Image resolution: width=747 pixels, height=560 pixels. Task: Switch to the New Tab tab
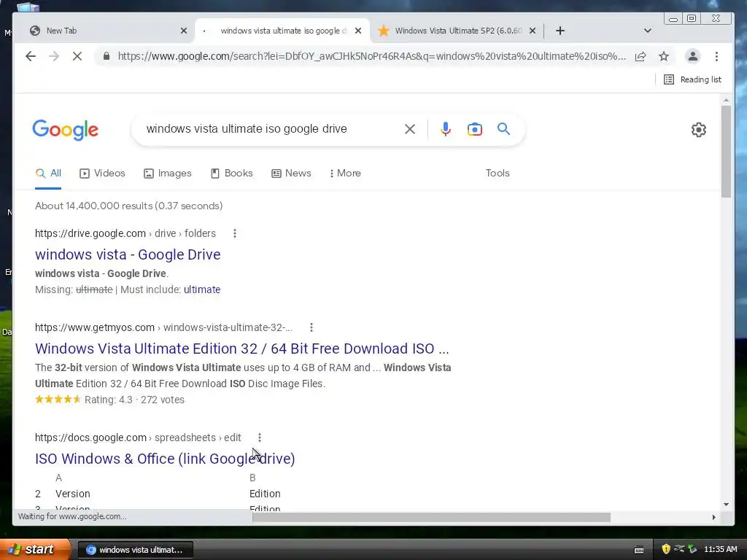[104, 31]
